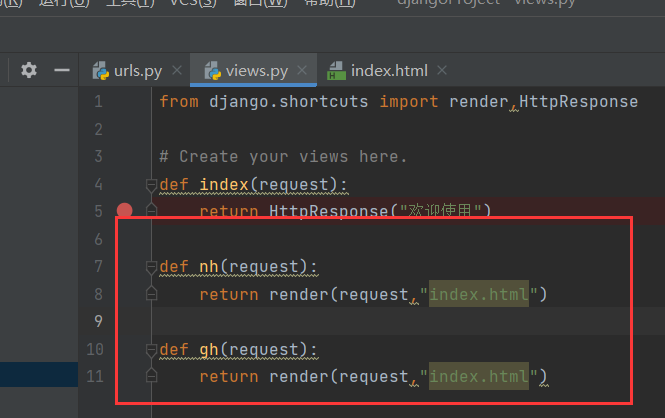665x418 pixels.
Task: Hide the project tool window panel
Action: coord(61,70)
